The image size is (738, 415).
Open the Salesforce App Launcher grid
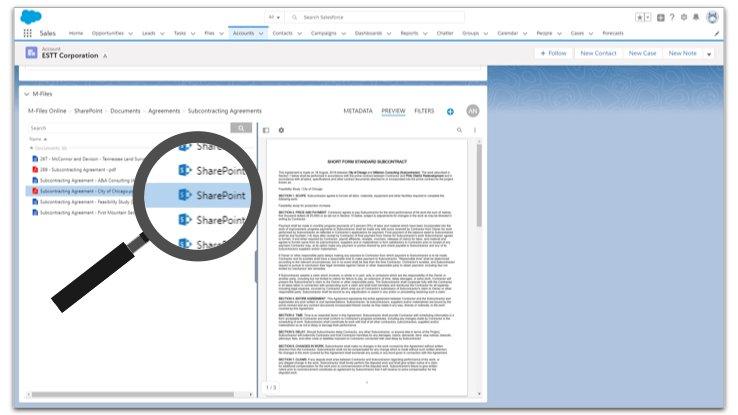(x=27, y=32)
